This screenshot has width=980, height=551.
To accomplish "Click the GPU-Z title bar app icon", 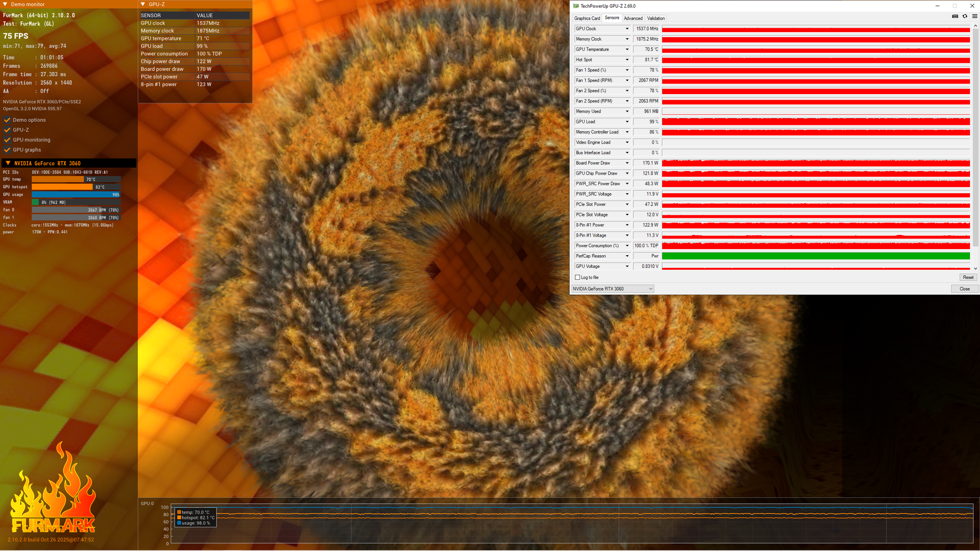I will [x=576, y=6].
